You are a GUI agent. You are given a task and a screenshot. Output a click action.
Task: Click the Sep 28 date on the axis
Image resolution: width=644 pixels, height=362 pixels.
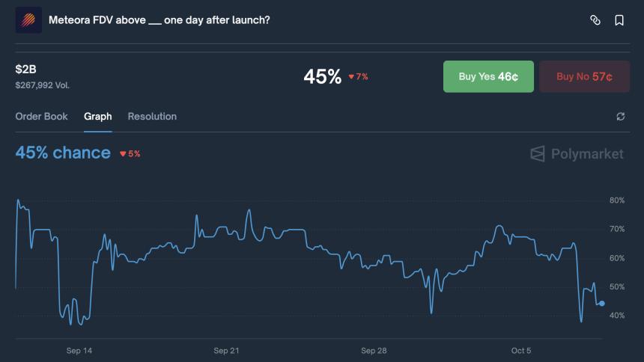pos(374,351)
